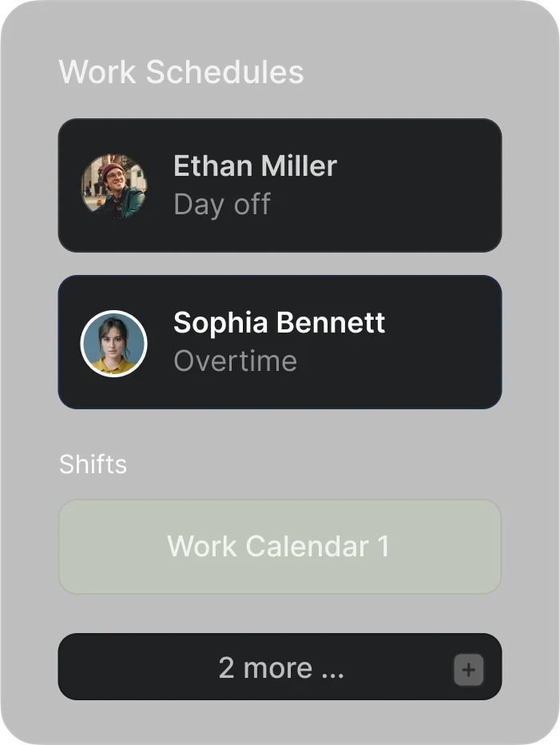Click the plus icon in the more row

(469, 670)
